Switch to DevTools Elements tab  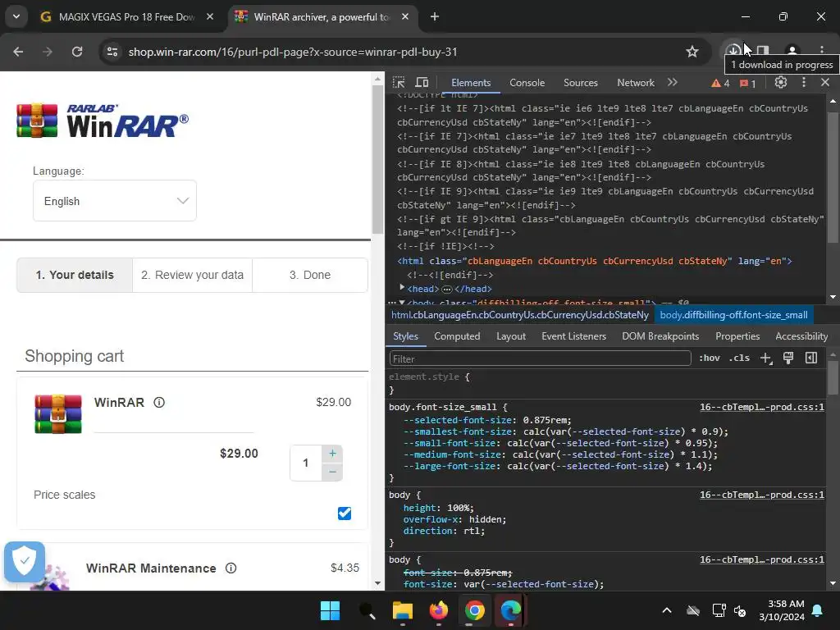point(471,83)
